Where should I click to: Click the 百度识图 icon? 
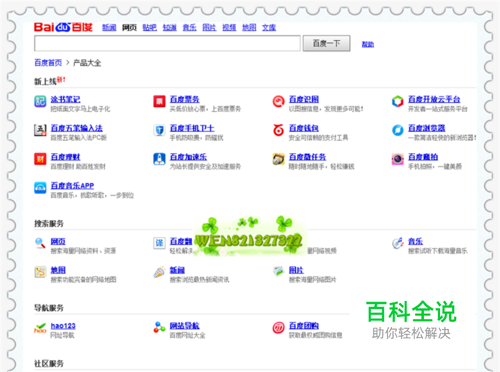point(278,101)
